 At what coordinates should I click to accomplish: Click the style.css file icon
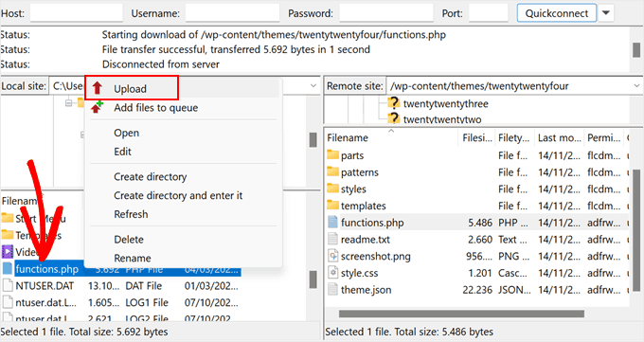click(332, 273)
